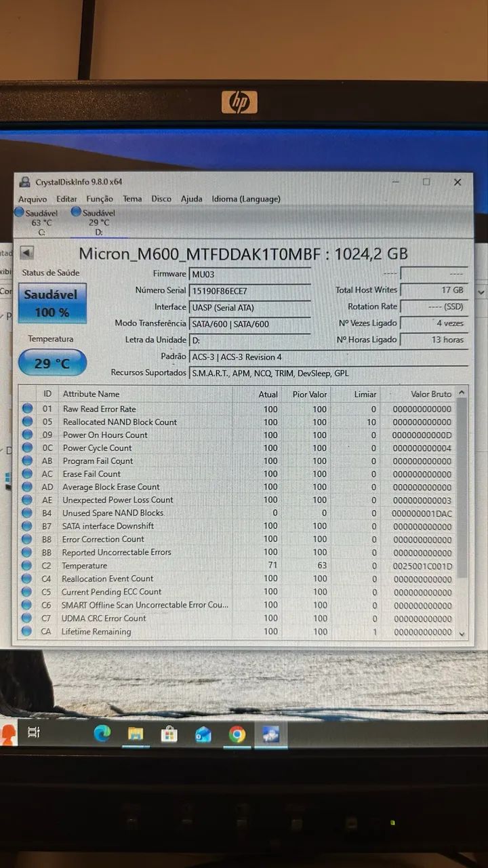This screenshot has width=488, height=868.
Task: Click the status icon for Unused Spare NAND Blocks
Action: (27, 513)
